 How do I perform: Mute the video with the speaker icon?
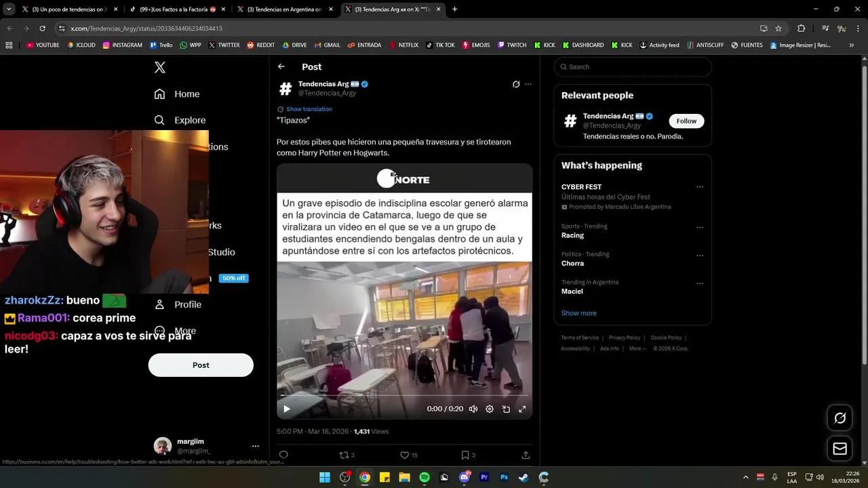pyautogui.click(x=473, y=409)
